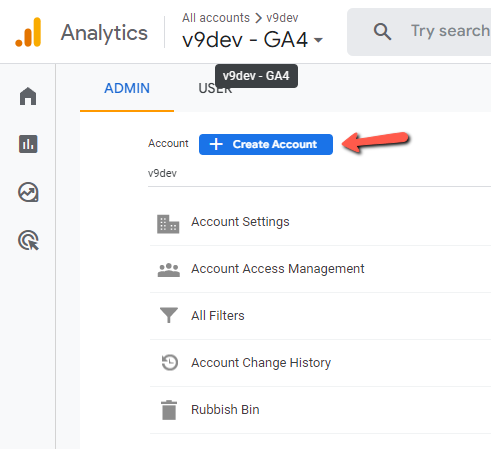Click the Account Change History clock icon
This screenshot has width=491, height=449.
pos(170,362)
